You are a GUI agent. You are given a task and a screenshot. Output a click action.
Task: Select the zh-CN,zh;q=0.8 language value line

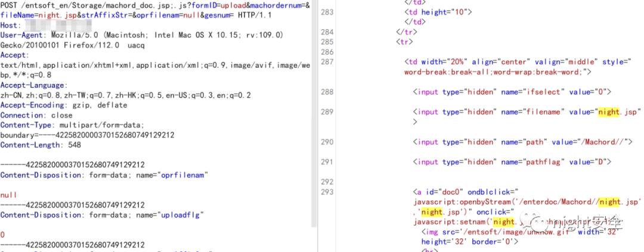tap(126, 95)
